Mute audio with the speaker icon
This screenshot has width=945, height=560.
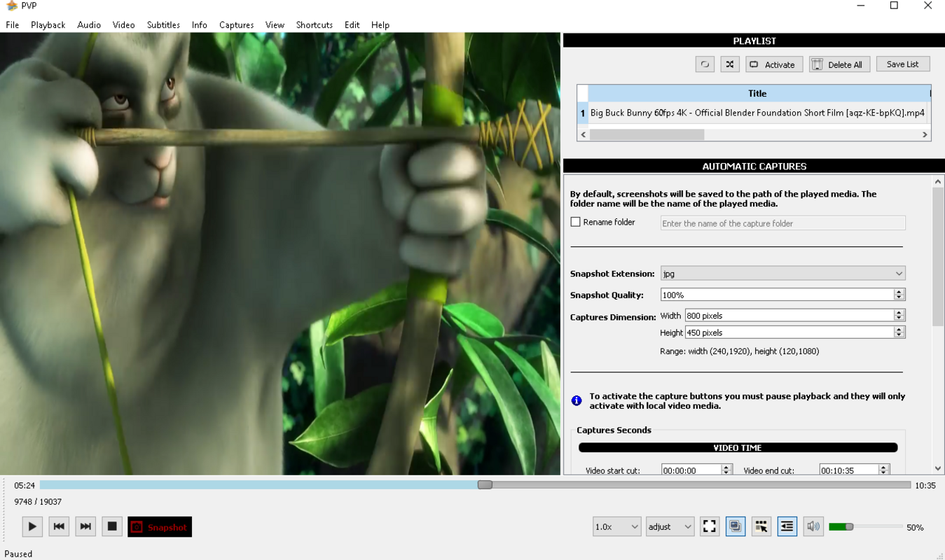813,526
